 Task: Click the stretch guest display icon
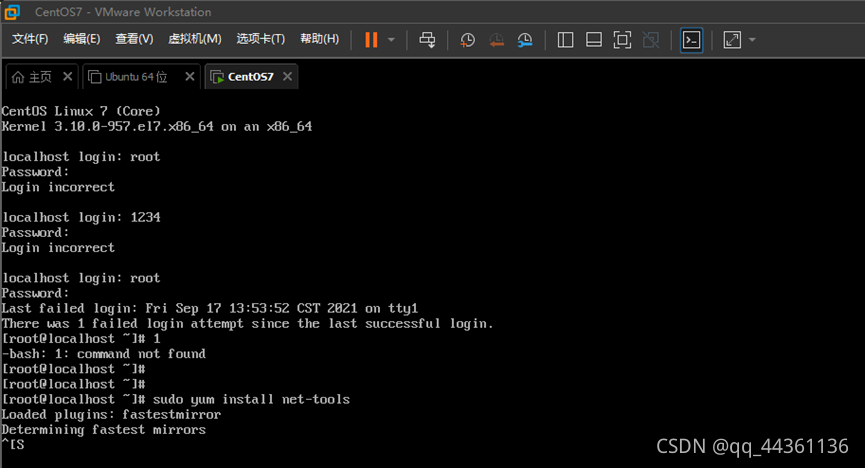(x=732, y=40)
